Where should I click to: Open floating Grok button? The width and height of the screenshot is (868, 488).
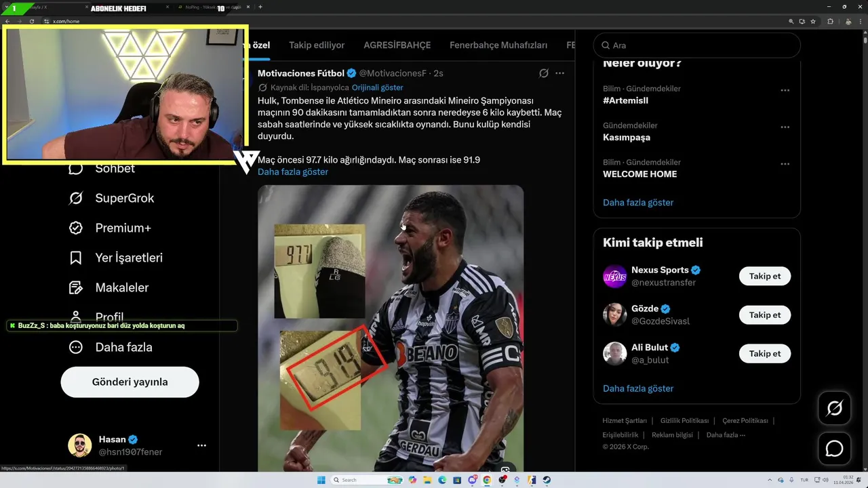coord(834,408)
